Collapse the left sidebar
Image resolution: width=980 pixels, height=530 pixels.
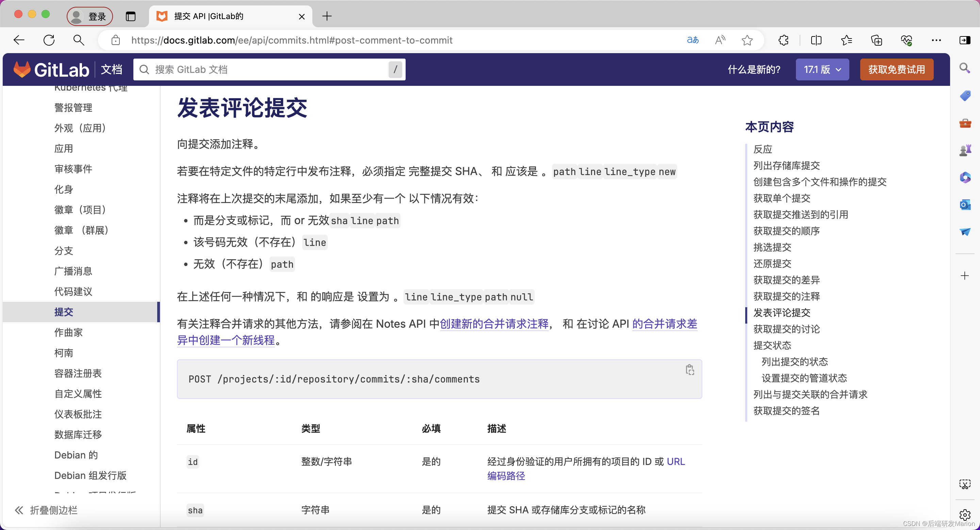tap(46, 510)
